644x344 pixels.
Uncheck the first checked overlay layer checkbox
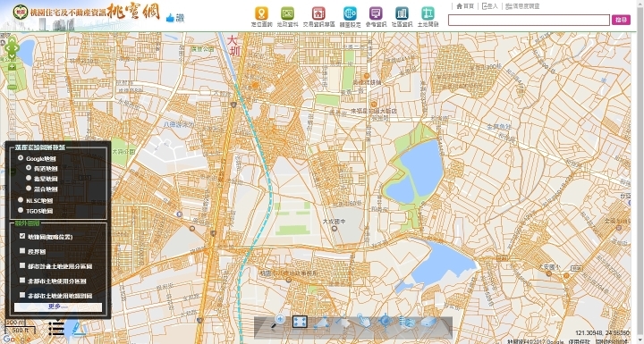(x=22, y=236)
